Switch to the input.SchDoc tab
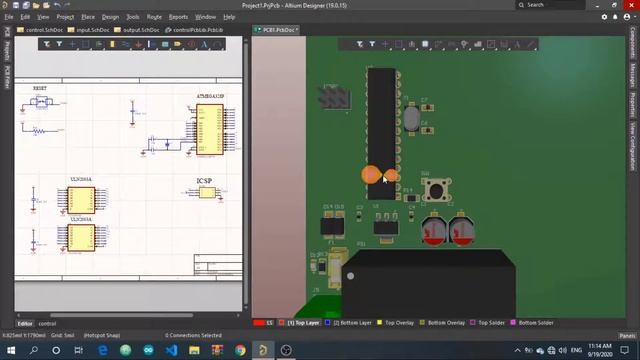 coord(88,30)
